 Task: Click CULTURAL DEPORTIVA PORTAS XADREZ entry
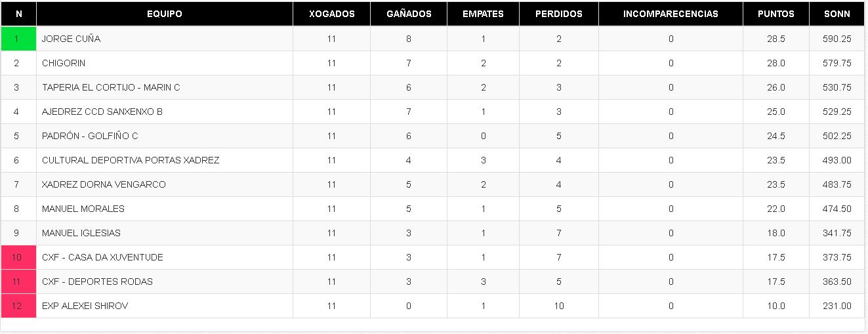pos(131,160)
